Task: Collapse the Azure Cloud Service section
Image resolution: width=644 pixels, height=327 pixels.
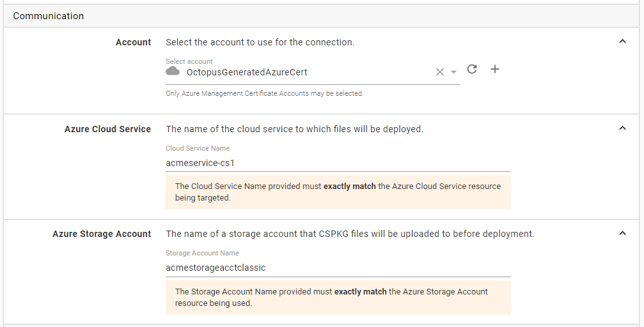Action: tap(622, 129)
